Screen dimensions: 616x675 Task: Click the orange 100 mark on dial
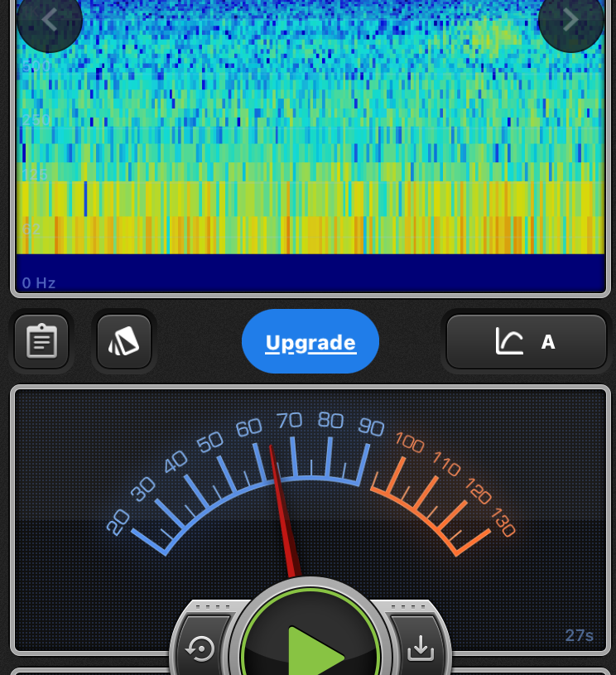click(x=410, y=441)
